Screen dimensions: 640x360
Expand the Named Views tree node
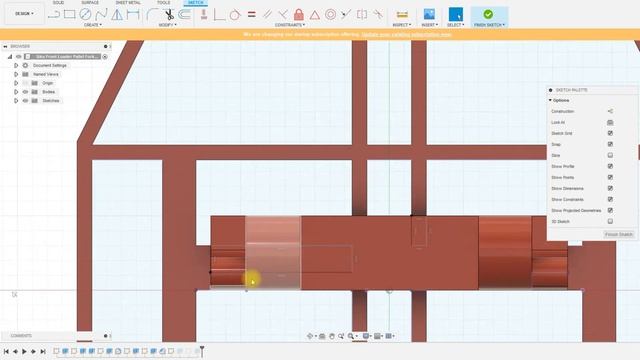(x=16, y=74)
